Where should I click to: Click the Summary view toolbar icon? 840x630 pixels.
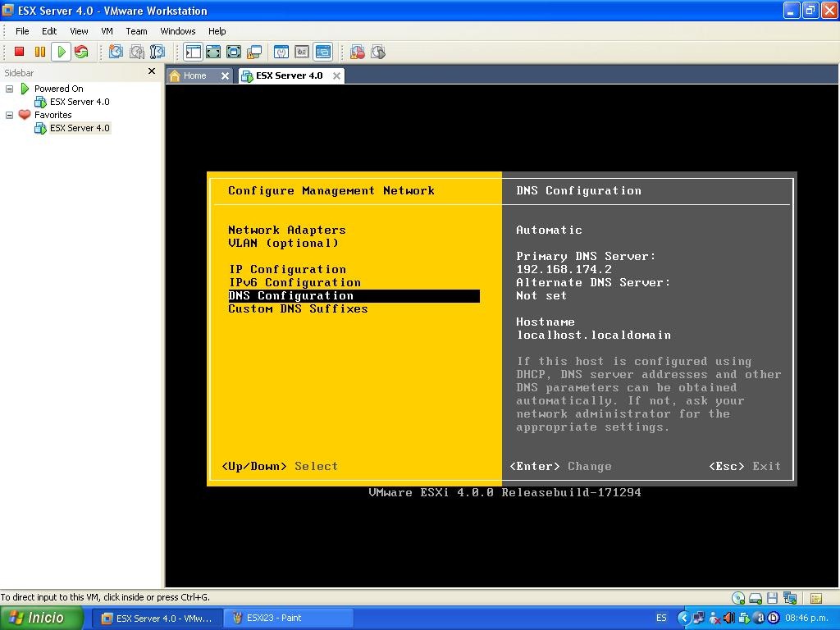[x=281, y=52]
